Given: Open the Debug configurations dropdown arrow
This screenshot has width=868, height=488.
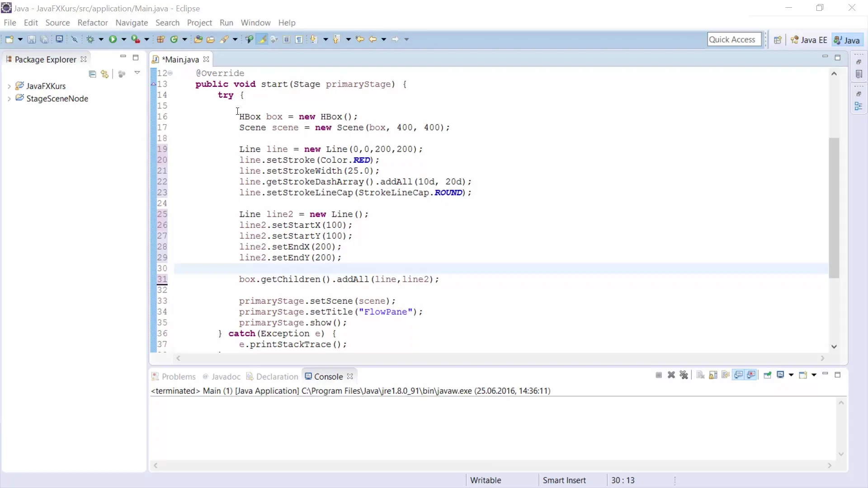Looking at the screenshot, I should click(101, 39).
